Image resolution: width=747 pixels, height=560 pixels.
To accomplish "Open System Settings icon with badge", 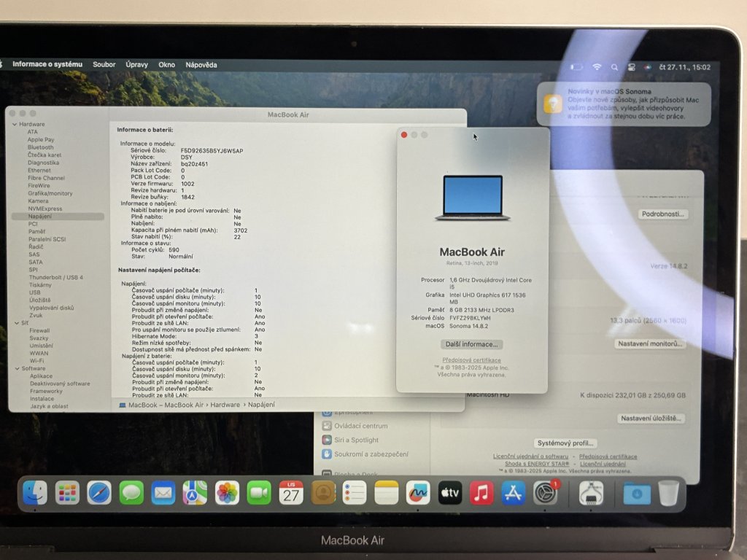I will tap(546, 493).
